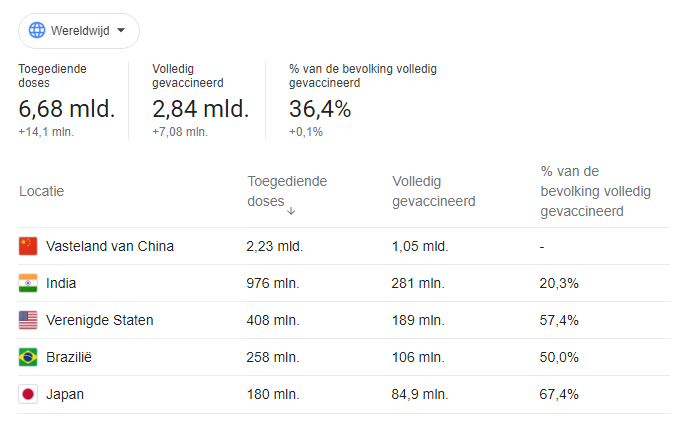678x426 pixels.
Task: Open the Wereldwijd location dropdown
Action: 79,31
